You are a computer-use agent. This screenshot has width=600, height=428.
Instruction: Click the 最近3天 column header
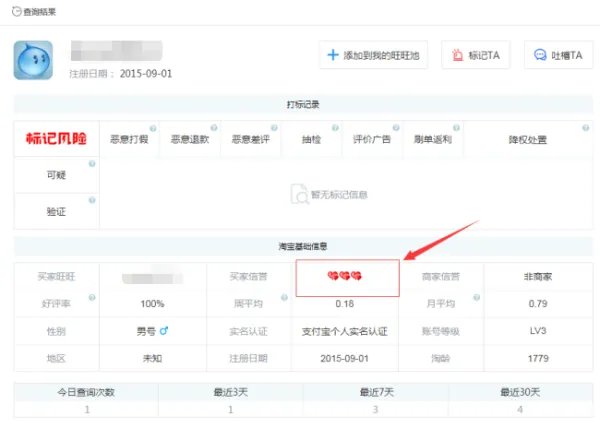pos(231,392)
